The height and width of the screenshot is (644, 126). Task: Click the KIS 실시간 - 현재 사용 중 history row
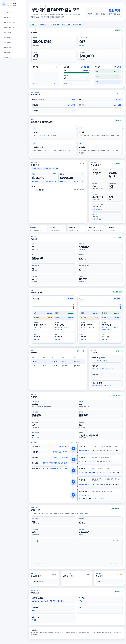click(58, 190)
